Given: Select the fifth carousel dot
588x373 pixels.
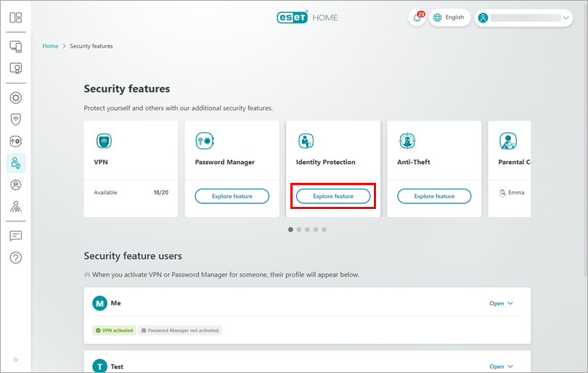Looking at the screenshot, I should [324, 229].
